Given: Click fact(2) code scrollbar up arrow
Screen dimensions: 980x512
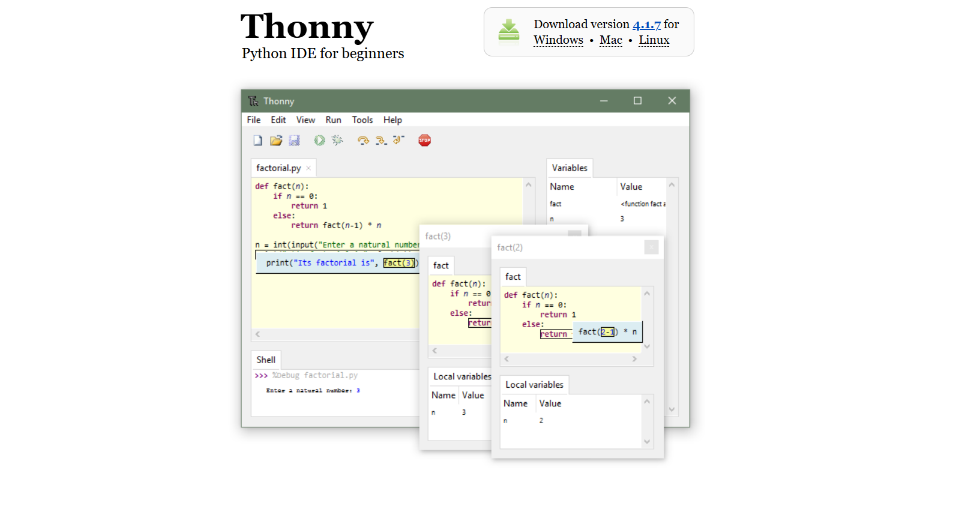Looking at the screenshot, I should click(x=647, y=294).
